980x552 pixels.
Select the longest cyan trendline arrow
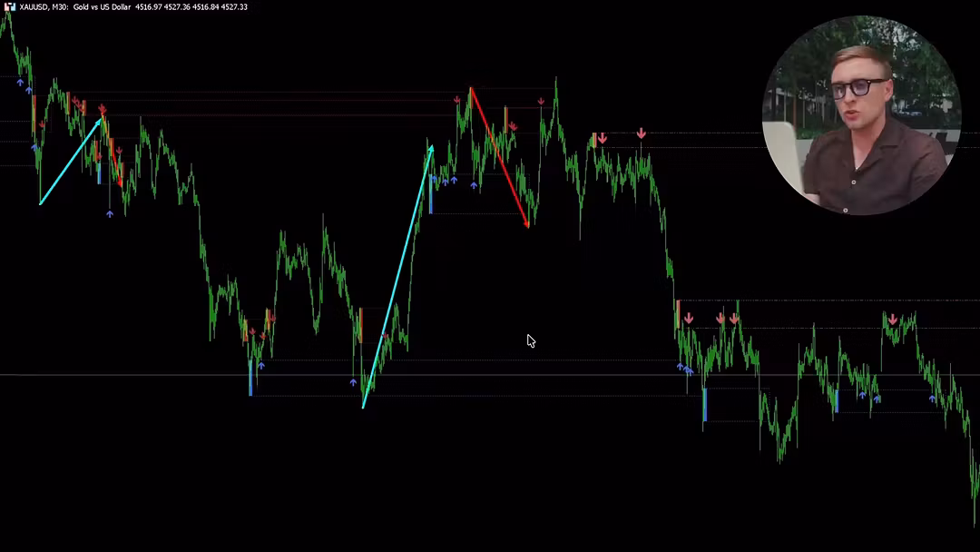[x=398, y=276]
